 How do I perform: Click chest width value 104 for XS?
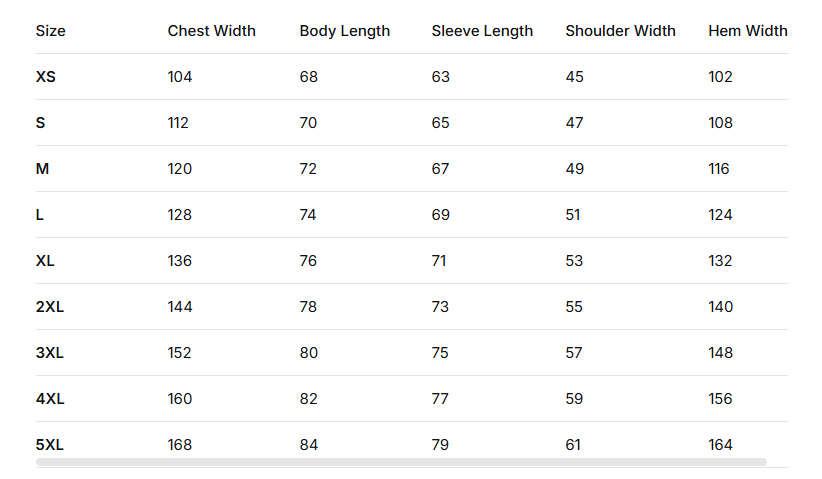click(x=180, y=77)
